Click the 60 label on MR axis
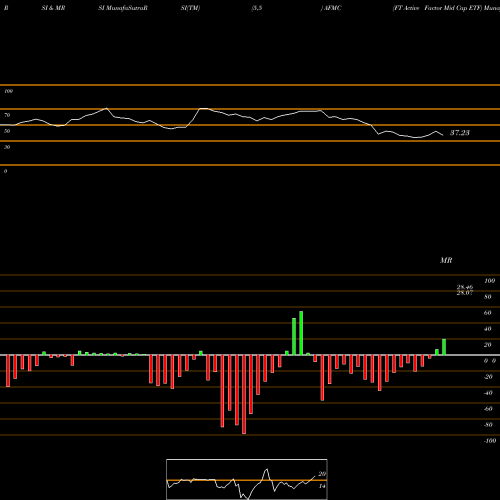This screenshot has width=500, height=500. pos(488,313)
